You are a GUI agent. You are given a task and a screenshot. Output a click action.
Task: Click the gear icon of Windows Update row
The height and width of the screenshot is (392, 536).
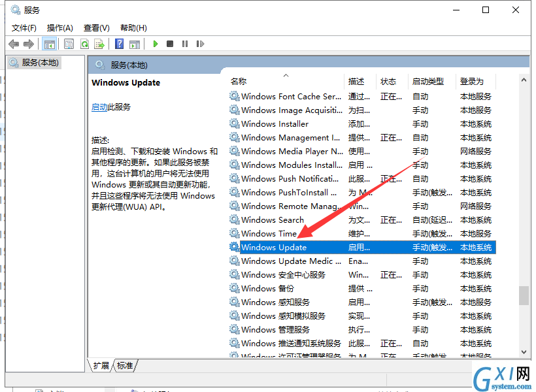(234, 247)
